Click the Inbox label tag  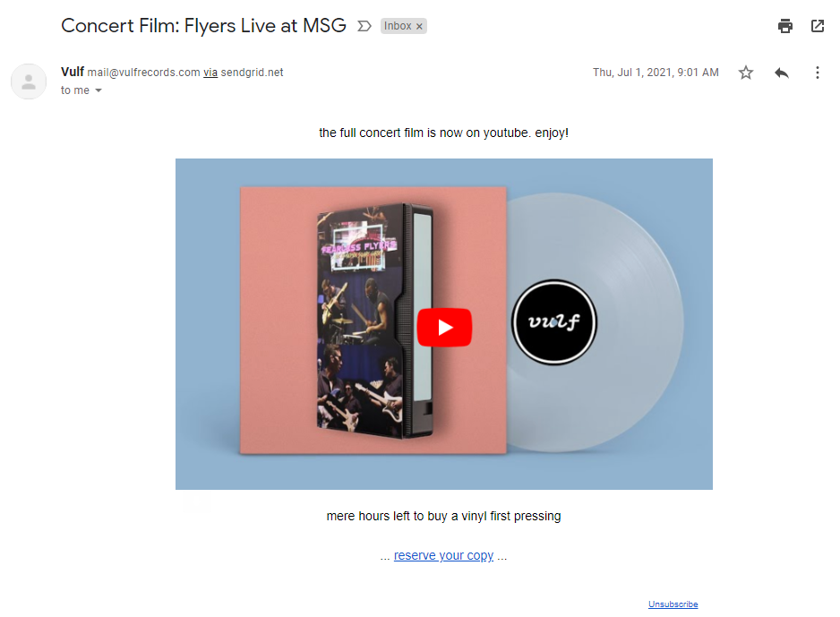coord(398,26)
